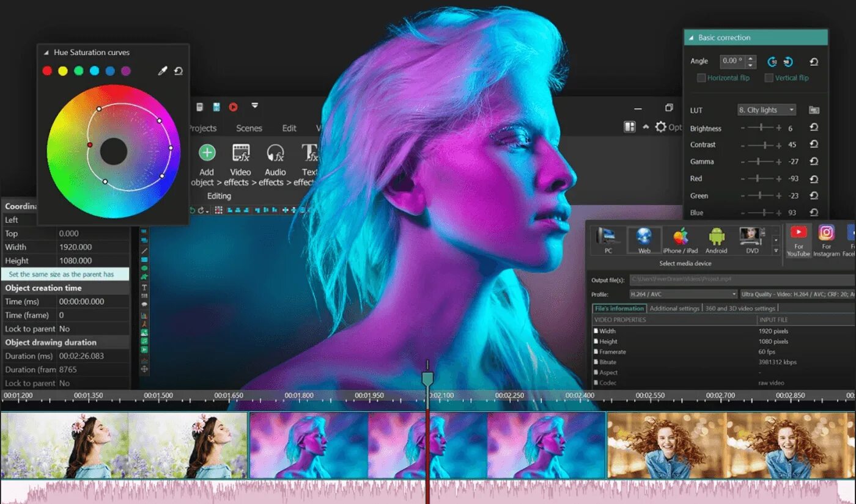
Task: Expand media device list arrow
Action: coord(776,250)
